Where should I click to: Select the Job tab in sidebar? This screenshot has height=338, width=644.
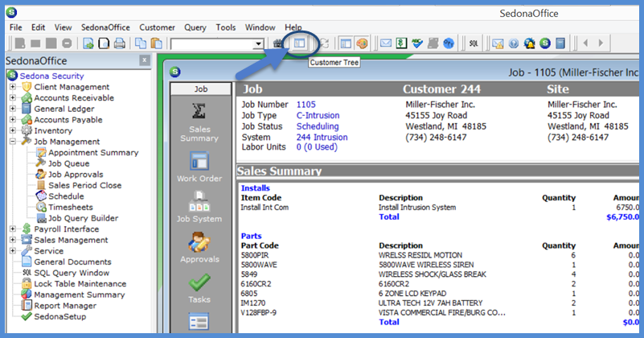[201, 89]
